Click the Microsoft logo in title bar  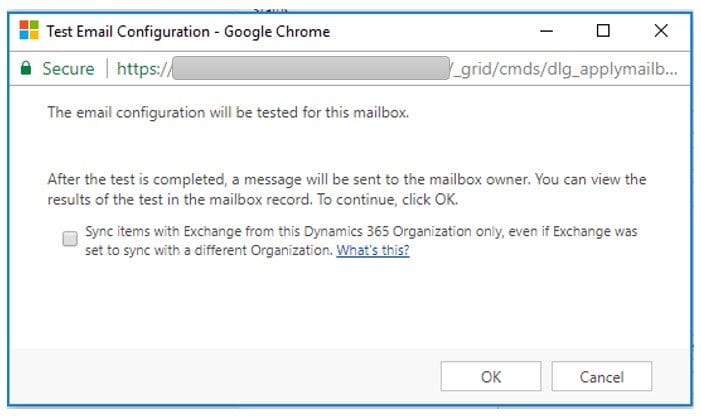30,31
